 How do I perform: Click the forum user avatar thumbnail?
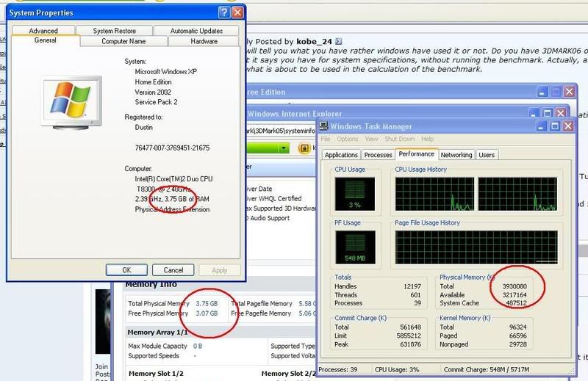pos(103,322)
